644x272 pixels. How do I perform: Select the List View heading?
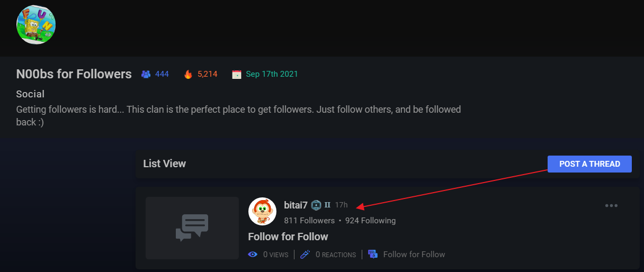(x=165, y=164)
